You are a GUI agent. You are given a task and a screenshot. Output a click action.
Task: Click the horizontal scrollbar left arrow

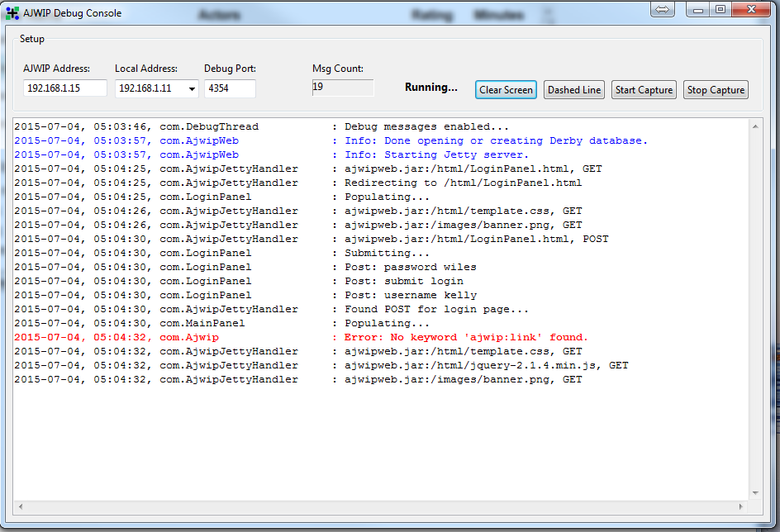pyautogui.click(x=20, y=506)
